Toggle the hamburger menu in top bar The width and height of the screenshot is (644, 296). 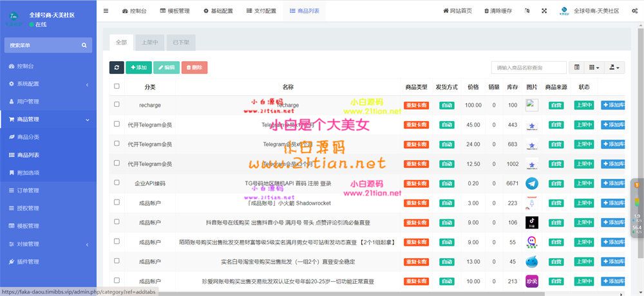coord(106,11)
